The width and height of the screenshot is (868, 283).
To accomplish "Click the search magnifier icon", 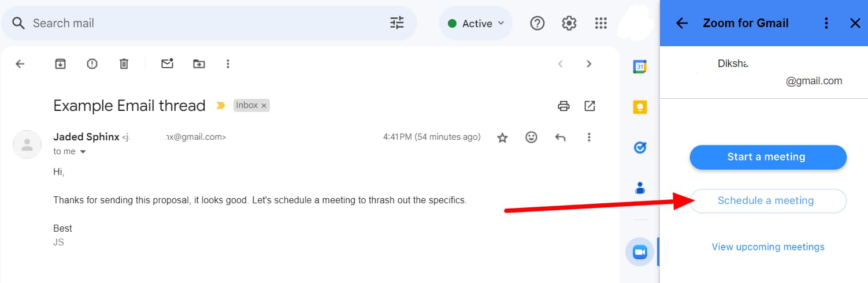I will tap(18, 23).
